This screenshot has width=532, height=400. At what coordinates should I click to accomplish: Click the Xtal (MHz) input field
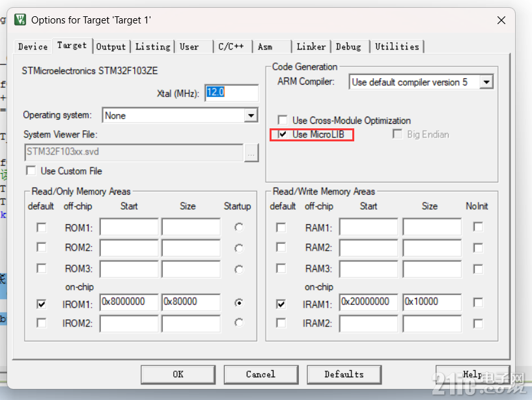pos(232,93)
